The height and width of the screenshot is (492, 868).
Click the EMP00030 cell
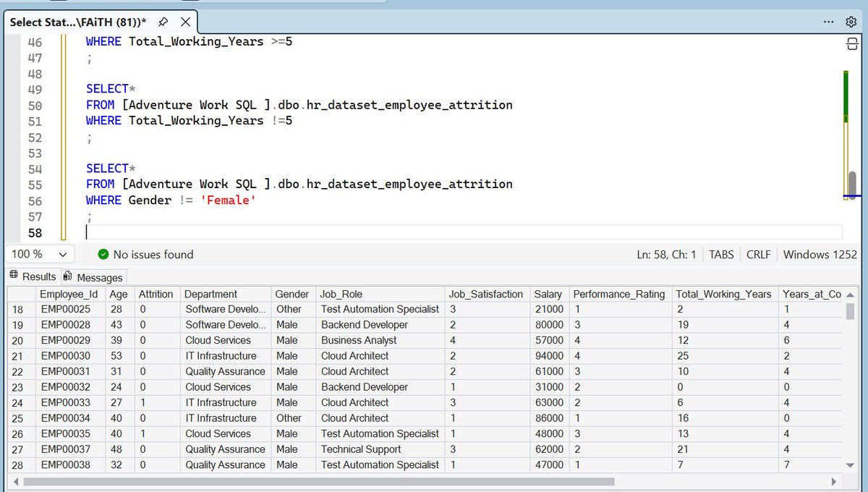70,356
